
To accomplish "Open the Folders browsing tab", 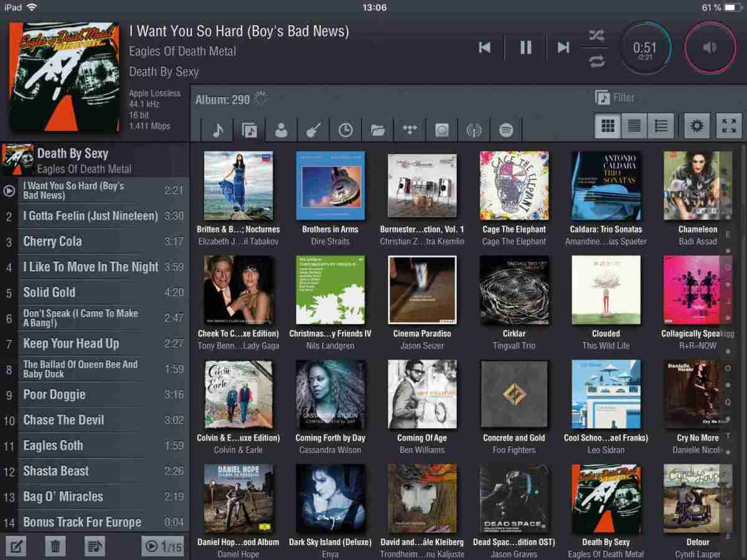I will click(x=378, y=129).
